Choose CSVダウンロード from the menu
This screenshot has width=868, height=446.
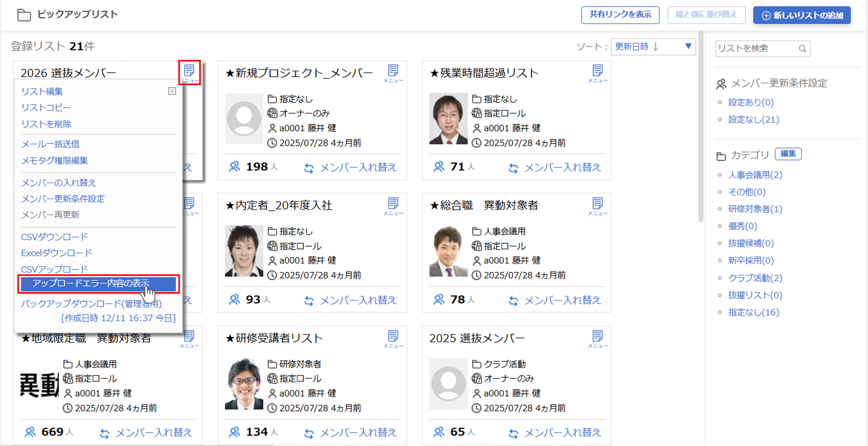54,237
